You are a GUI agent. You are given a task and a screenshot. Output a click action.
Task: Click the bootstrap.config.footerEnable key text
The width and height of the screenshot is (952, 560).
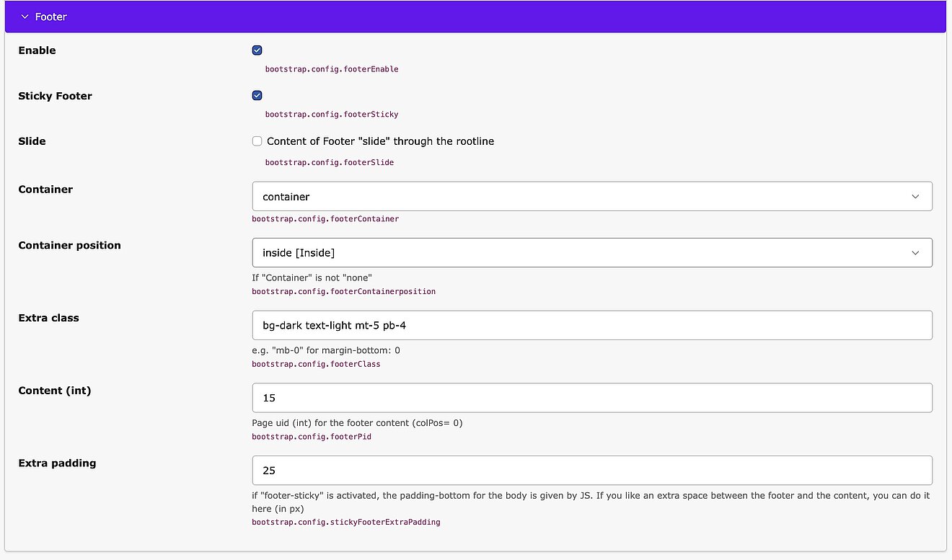[x=332, y=69]
